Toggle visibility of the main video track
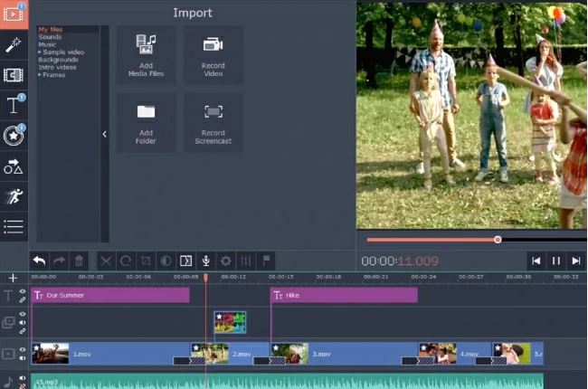Image resolution: width=588 pixels, height=389 pixels. (23, 349)
